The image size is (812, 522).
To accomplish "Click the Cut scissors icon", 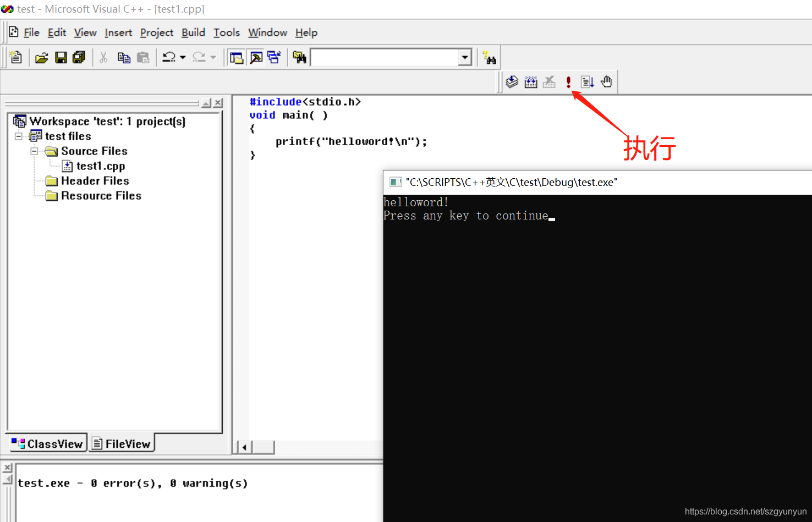I will click(103, 57).
